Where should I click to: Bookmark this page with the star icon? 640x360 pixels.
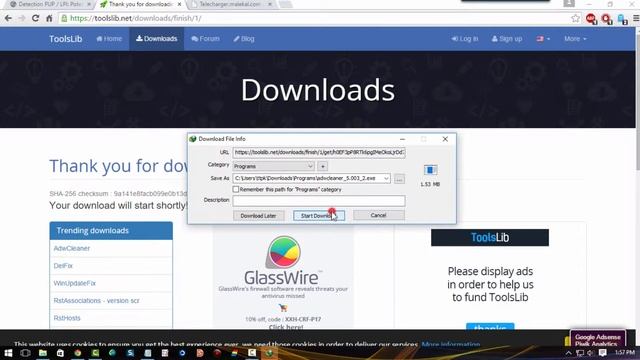(576, 18)
